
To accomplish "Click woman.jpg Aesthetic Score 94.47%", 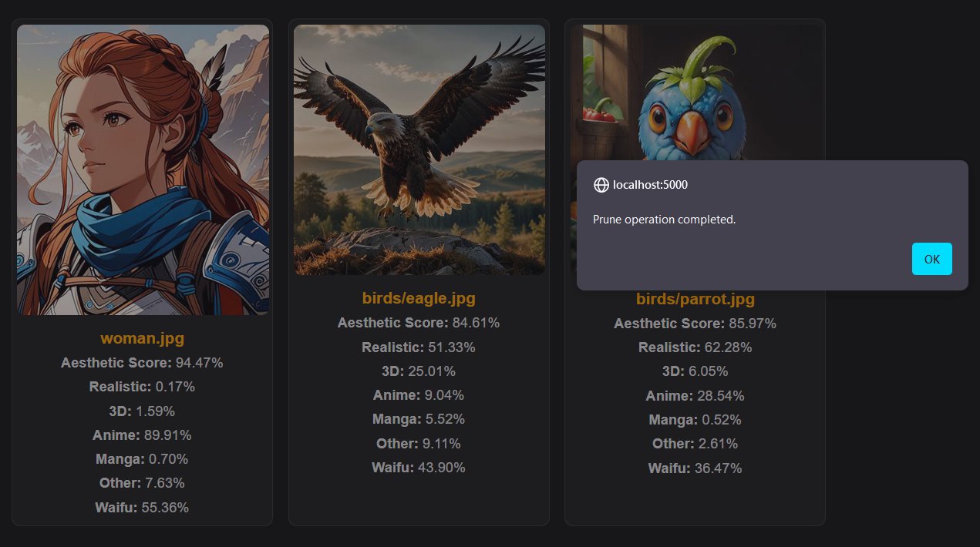I will click(x=143, y=363).
